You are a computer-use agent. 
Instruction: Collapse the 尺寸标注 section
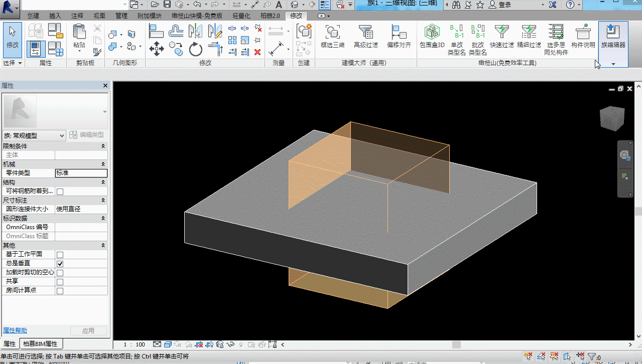[x=103, y=200]
